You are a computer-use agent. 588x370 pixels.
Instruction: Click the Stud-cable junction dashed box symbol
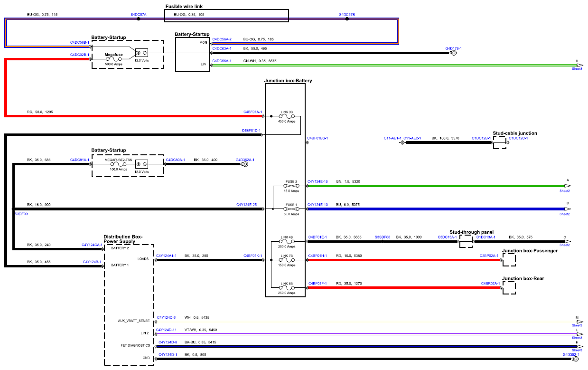pos(500,142)
